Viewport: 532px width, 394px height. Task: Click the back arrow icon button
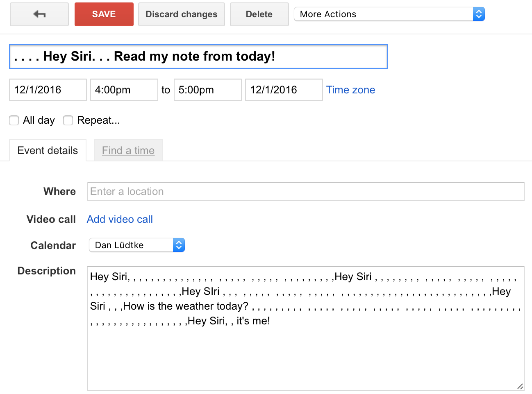39,14
